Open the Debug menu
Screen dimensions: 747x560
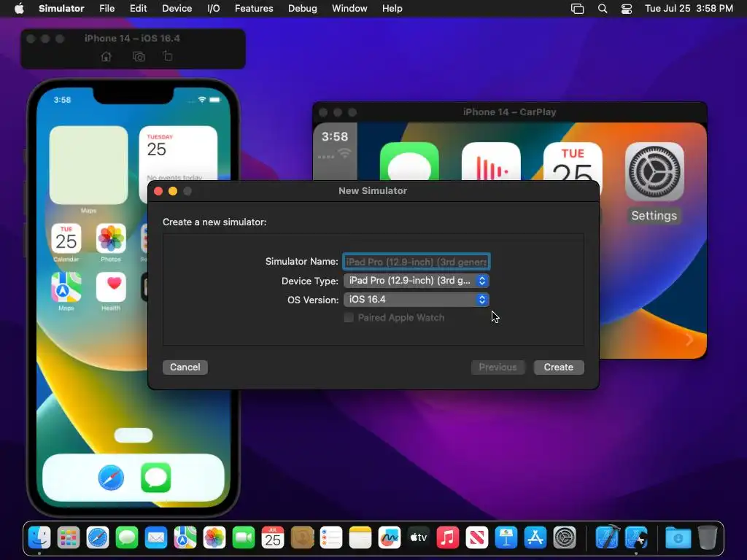303,9
